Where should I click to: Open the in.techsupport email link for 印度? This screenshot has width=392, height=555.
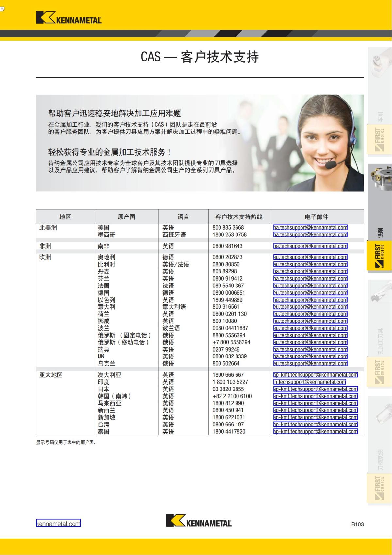(310, 382)
